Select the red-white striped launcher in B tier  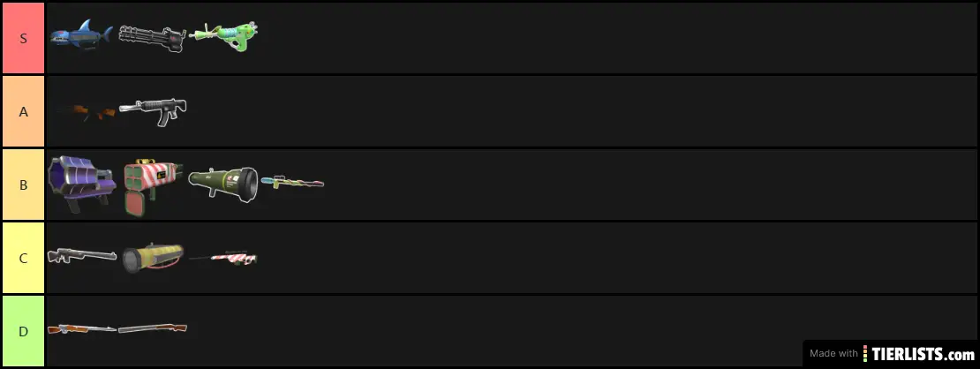point(152,185)
